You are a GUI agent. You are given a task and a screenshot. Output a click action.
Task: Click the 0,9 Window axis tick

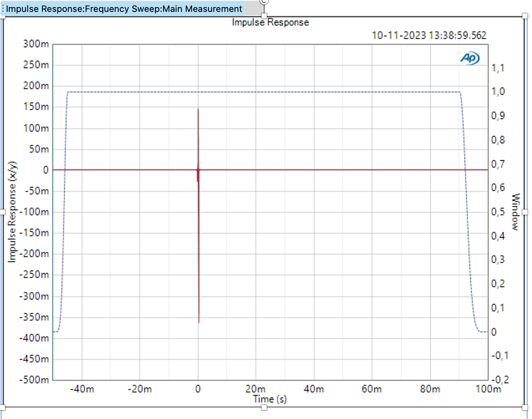[x=498, y=116]
